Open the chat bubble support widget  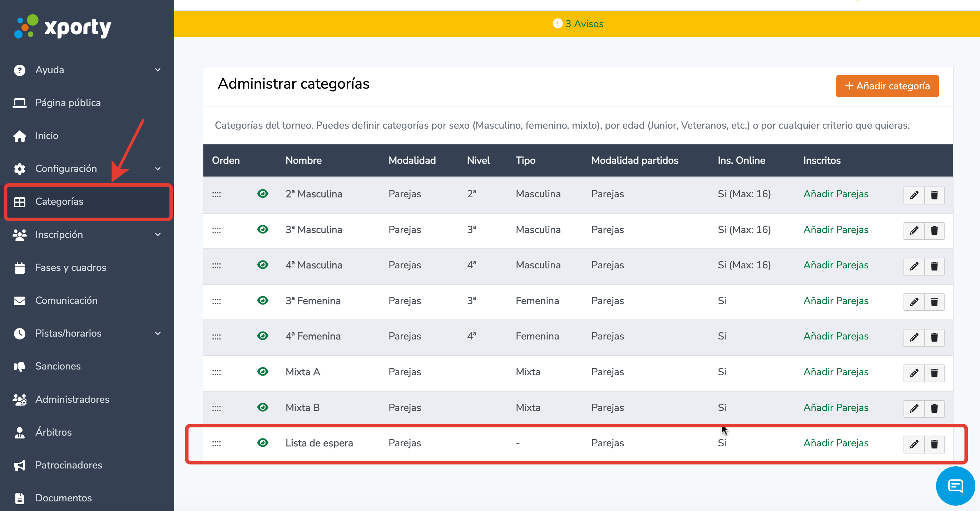[955, 486]
